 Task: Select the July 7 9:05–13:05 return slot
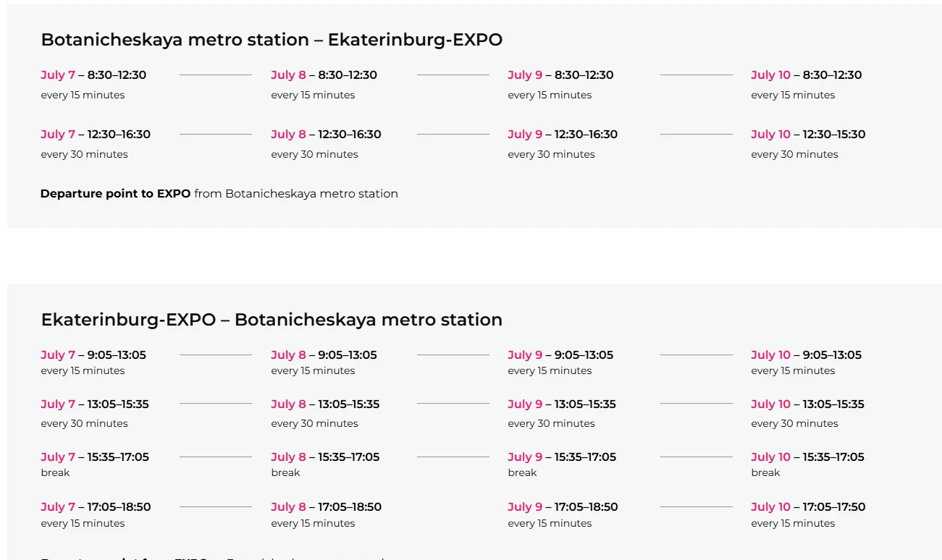[93, 355]
